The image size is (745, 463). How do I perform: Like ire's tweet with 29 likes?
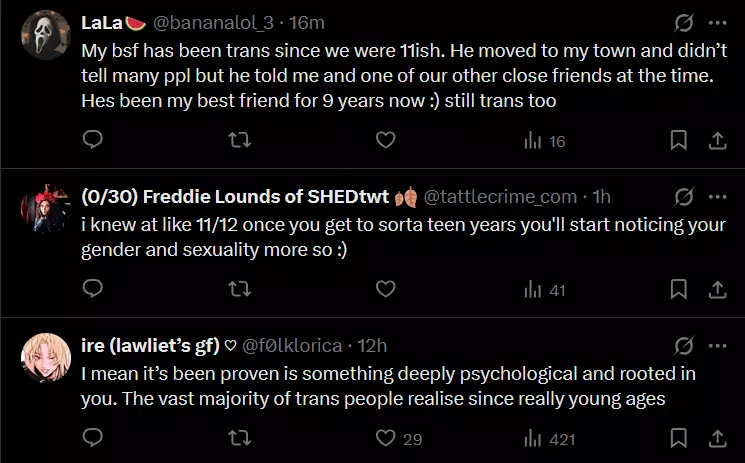coord(385,438)
